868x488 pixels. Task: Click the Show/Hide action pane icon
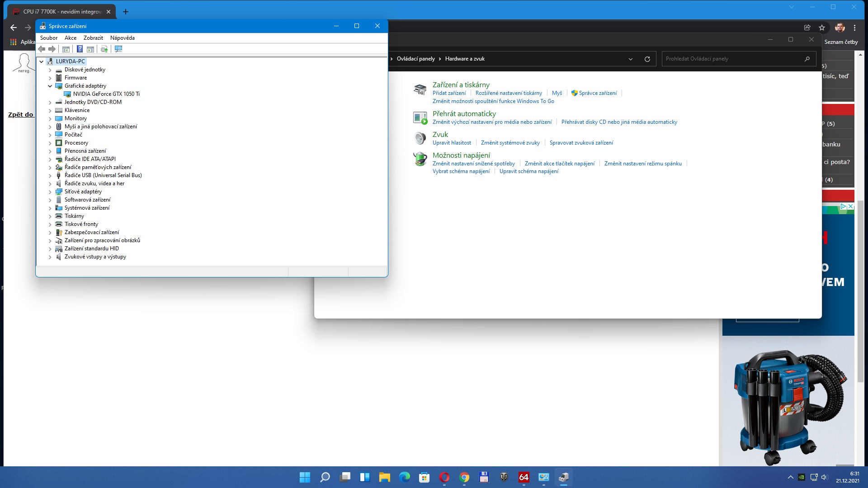90,49
